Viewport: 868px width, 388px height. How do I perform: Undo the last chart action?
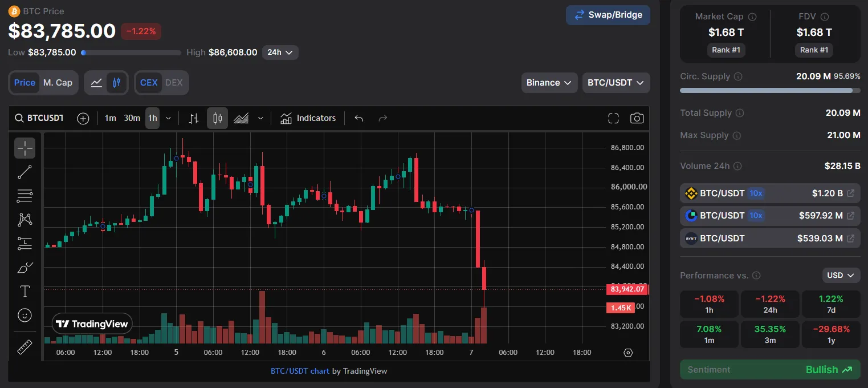tap(359, 118)
